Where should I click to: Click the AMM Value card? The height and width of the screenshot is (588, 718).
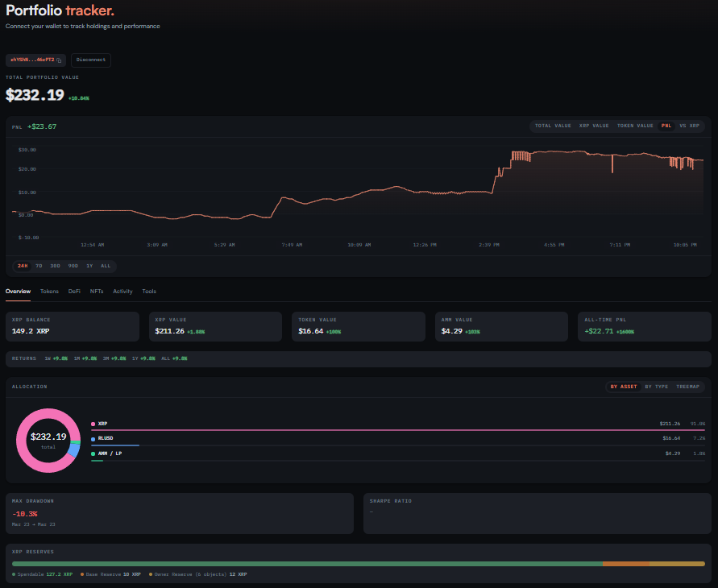tap(501, 327)
